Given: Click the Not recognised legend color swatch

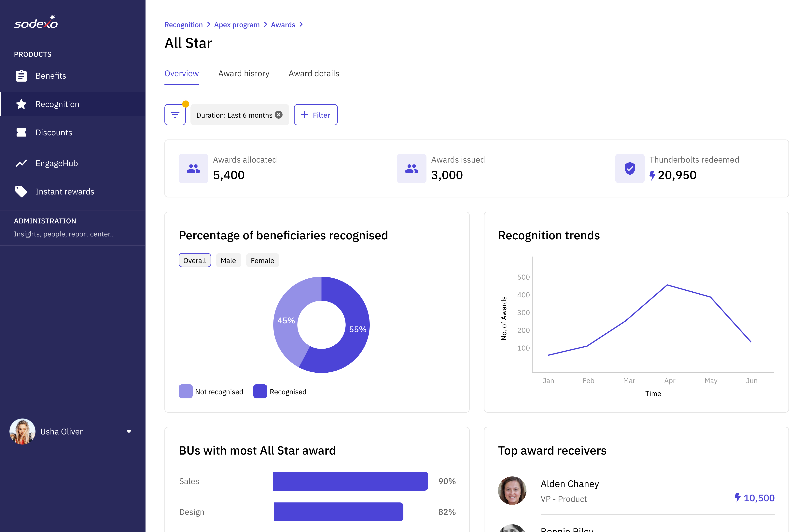Looking at the screenshot, I should point(185,391).
